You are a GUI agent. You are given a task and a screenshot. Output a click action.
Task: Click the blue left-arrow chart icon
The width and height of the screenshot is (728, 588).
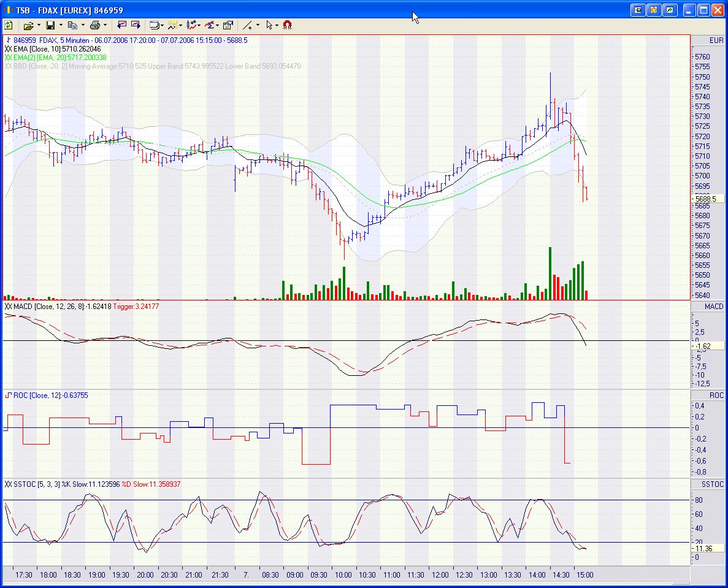pyautogui.click(x=122, y=25)
